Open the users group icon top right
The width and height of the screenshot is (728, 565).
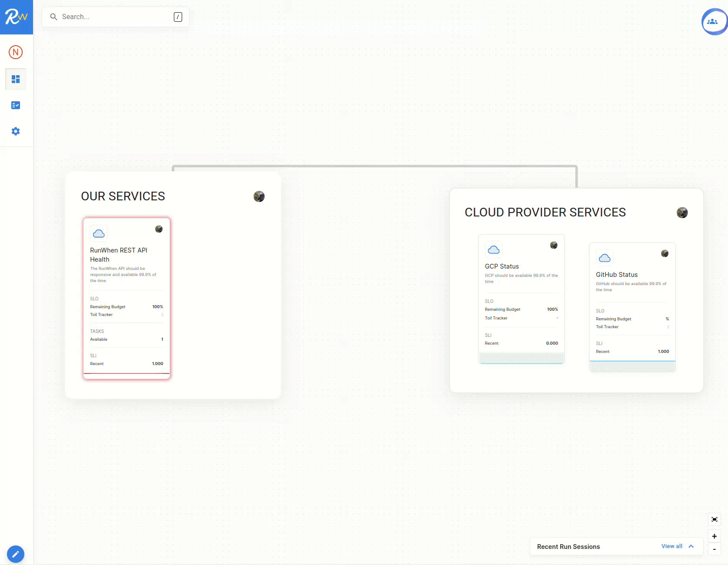[x=713, y=21]
